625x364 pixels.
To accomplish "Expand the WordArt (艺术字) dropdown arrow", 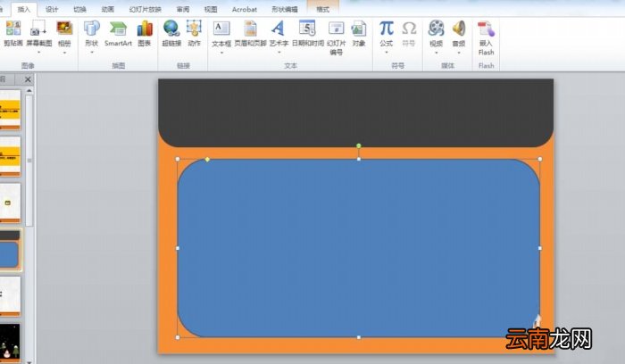I will coord(279,52).
